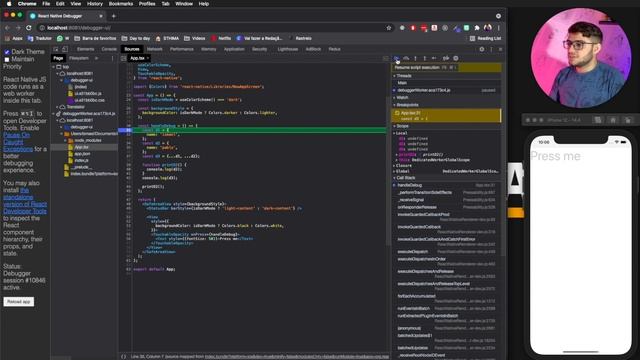Click the Reload app button
This screenshot has width=640, height=360.
coord(19,302)
